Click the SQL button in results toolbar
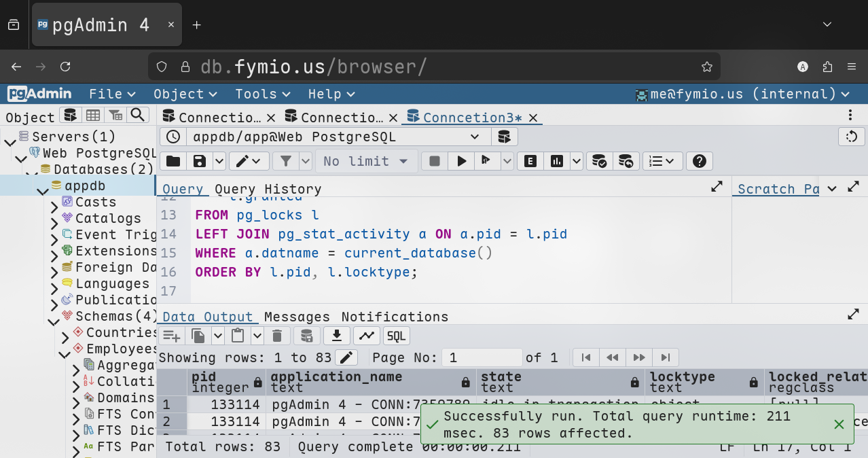 (x=396, y=336)
